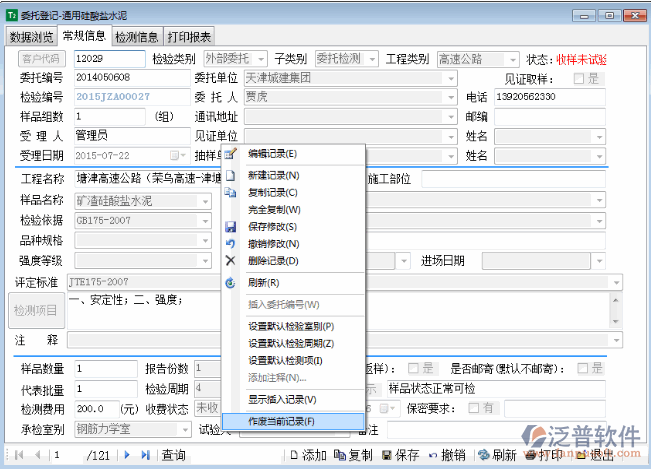This screenshot has width=651, height=469.
Task: Jump to last record in navigator
Action: coord(146,455)
